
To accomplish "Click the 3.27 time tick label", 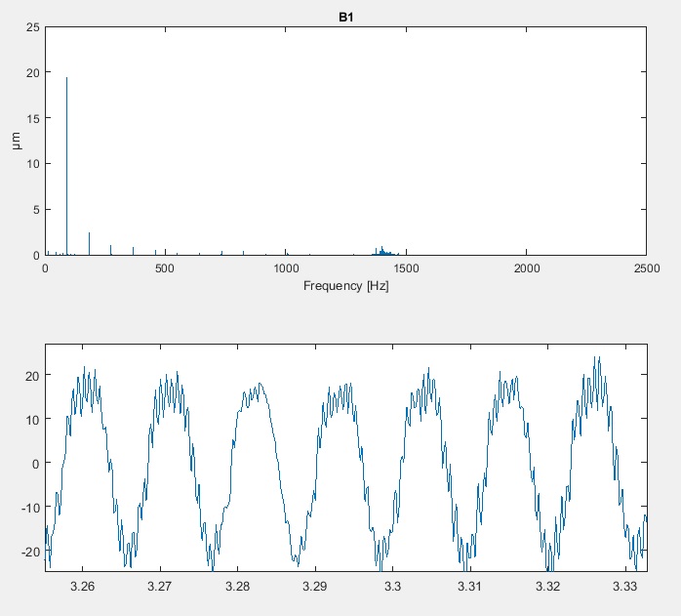I will point(160,587).
